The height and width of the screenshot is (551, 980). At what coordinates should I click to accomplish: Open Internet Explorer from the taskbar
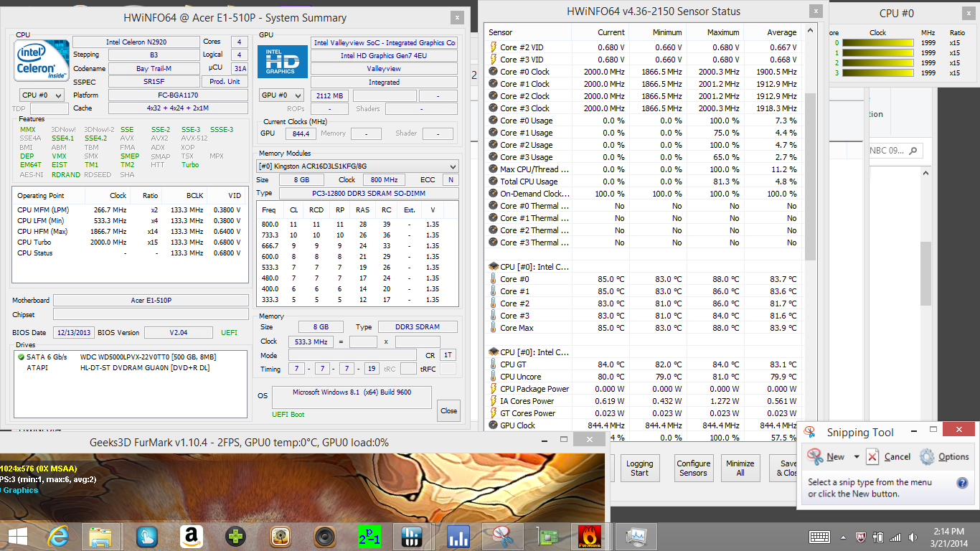point(58,537)
